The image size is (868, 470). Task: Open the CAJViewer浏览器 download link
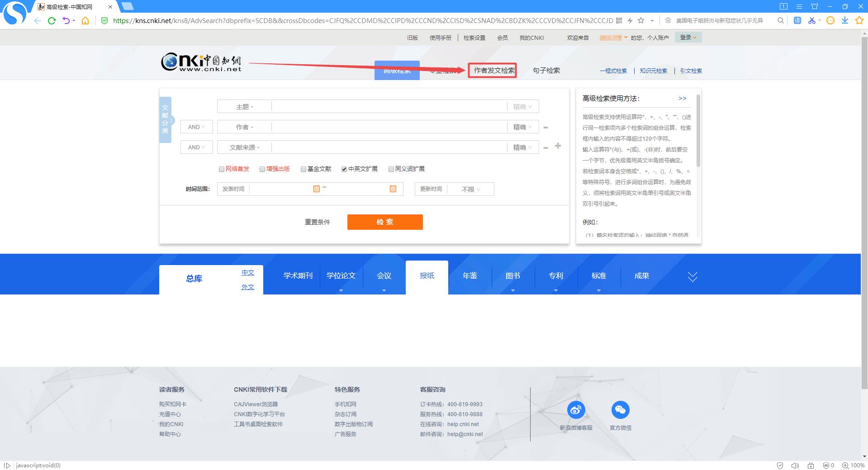(x=256, y=404)
